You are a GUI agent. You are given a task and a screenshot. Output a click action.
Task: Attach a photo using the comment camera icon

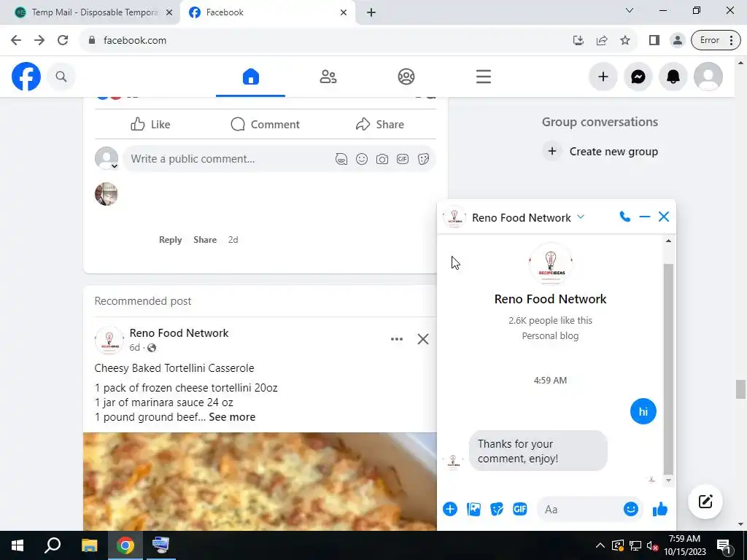click(x=382, y=159)
